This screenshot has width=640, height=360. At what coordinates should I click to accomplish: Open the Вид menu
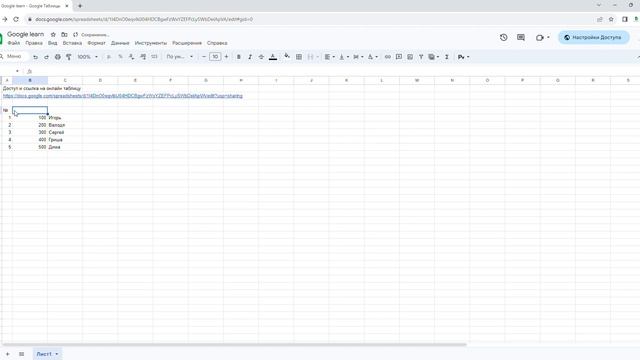pyautogui.click(x=53, y=43)
